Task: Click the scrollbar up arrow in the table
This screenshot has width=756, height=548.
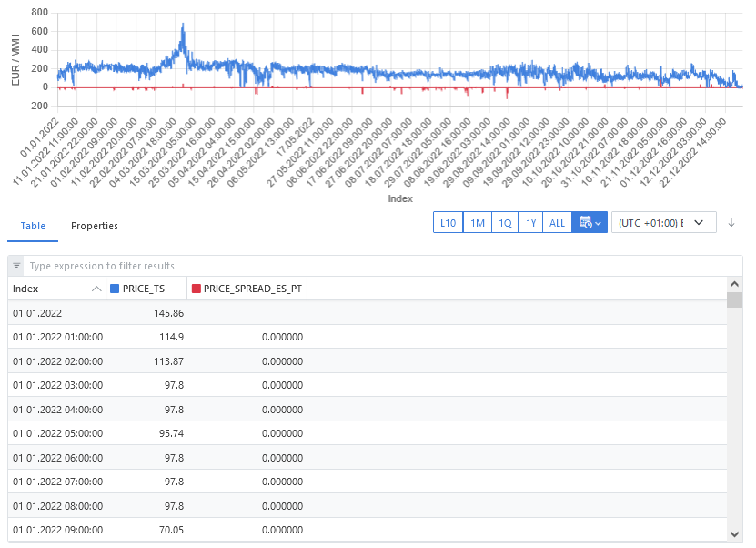Action: click(734, 283)
